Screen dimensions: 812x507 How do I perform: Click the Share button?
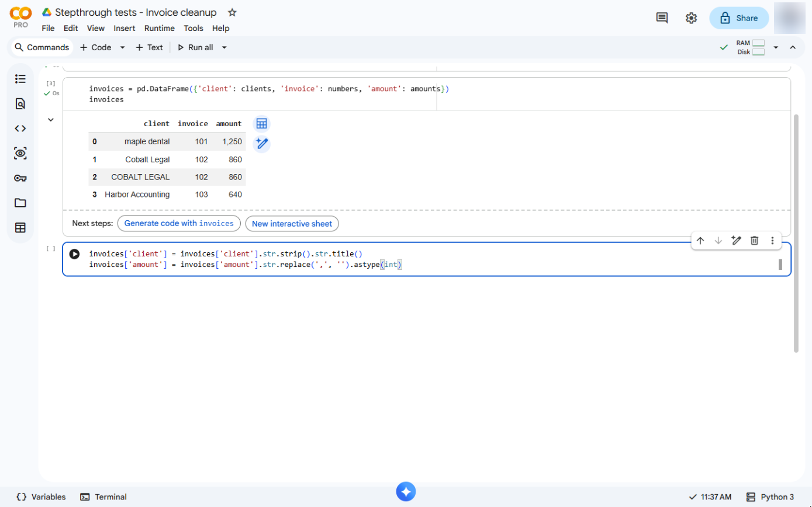[739, 18]
